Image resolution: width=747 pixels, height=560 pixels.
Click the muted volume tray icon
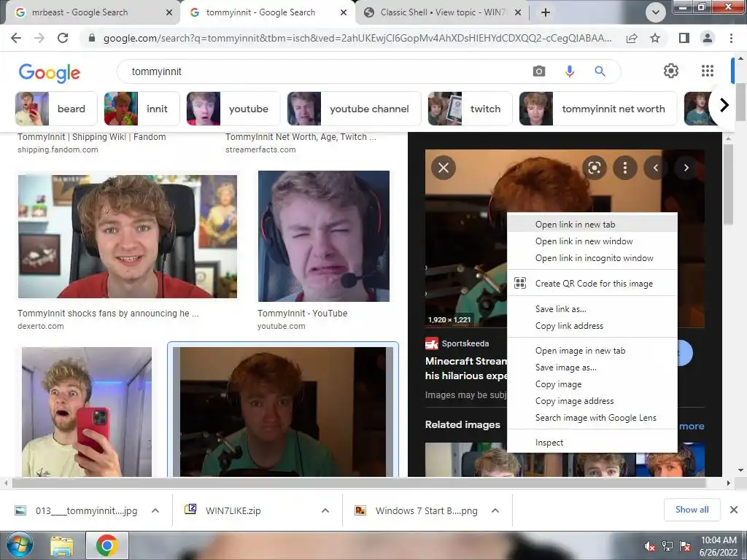(650, 546)
